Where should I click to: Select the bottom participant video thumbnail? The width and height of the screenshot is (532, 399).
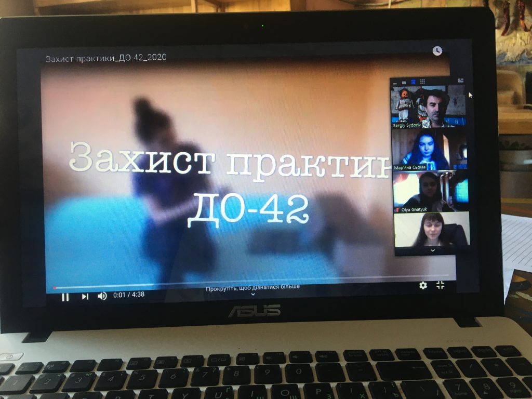432,229
